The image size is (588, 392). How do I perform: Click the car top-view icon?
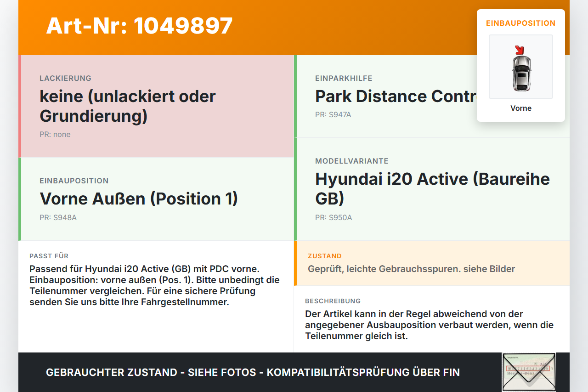pyautogui.click(x=521, y=72)
